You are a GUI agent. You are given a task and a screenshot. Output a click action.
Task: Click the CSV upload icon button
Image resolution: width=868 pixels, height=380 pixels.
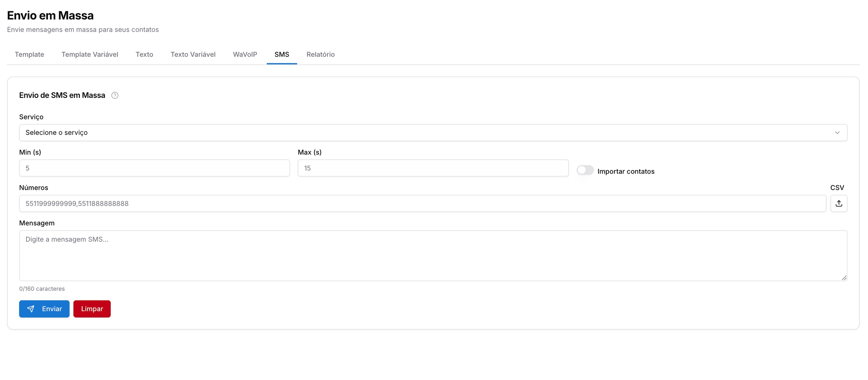(x=839, y=203)
